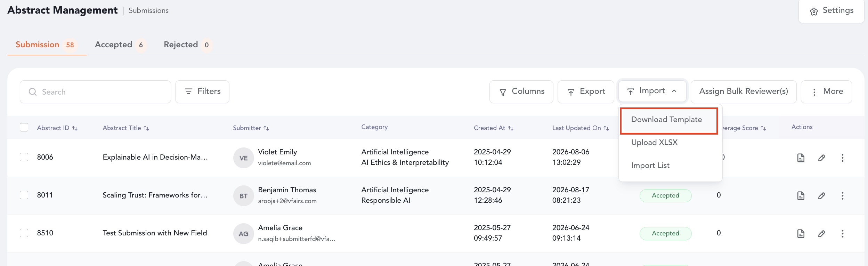Click the Accepted badge in row 8011

click(665, 195)
